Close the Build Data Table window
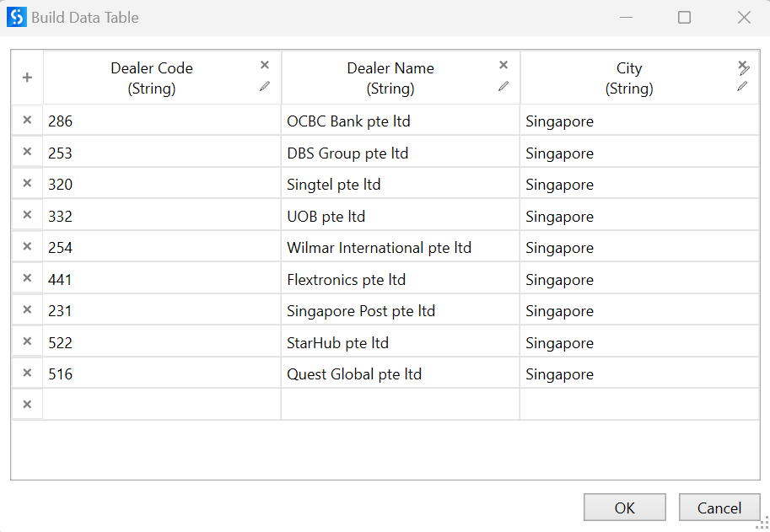770x532 pixels. (744, 17)
